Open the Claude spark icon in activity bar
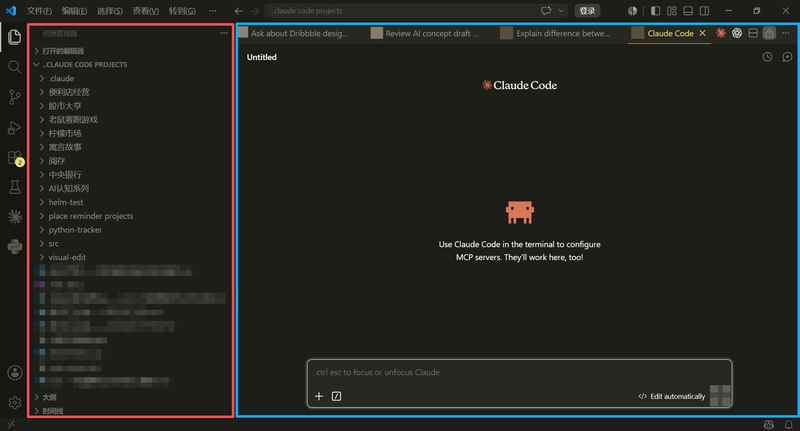The height and width of the screenshot is (431, 800). point(15,217)
